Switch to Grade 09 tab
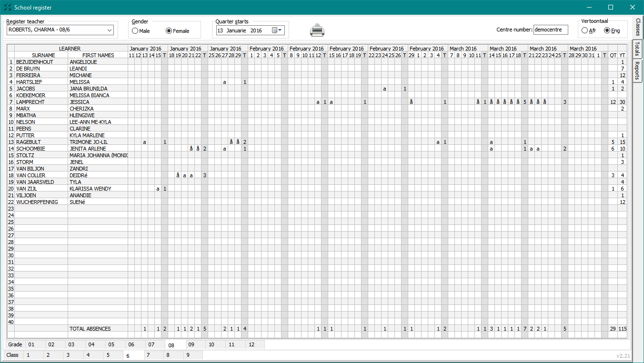The image size is (644, 363). pyautogui.click(x=191, y=344)
